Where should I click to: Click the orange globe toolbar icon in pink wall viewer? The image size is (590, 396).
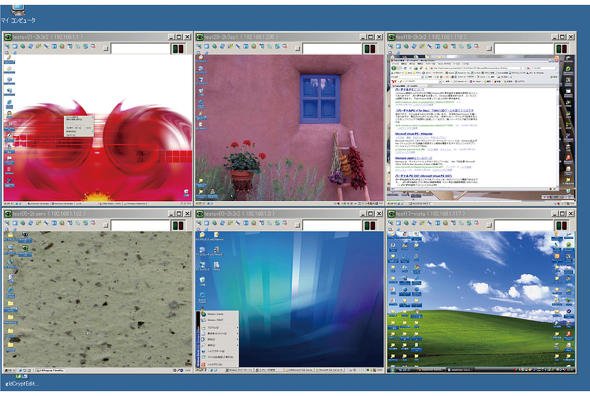(x=254, y=46)
